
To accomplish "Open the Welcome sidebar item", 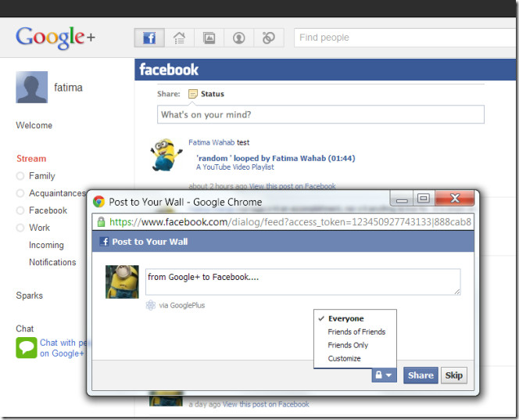I will click(x=34, y=125).
